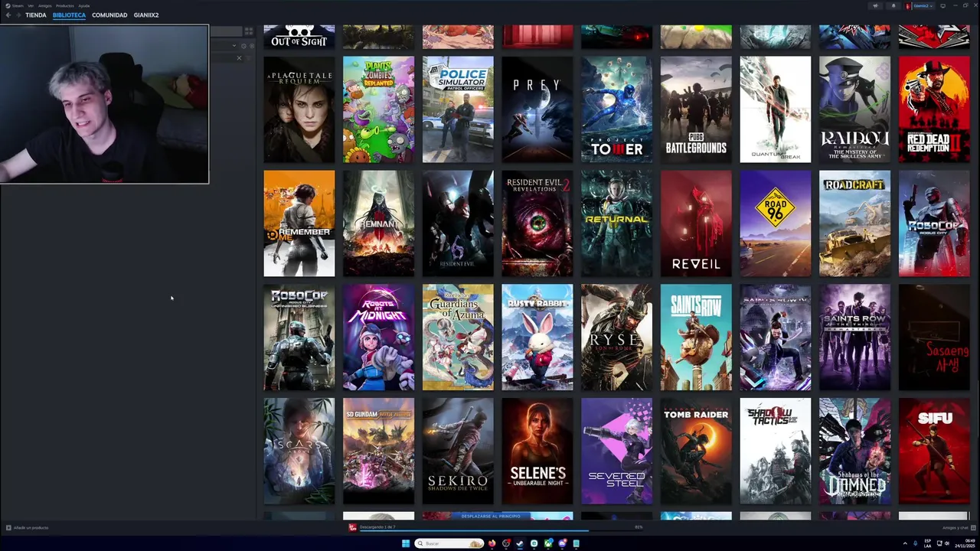This screenshot has height=551, width=980.
Task: Select Quantum Break cover
Action: (776, 109)
